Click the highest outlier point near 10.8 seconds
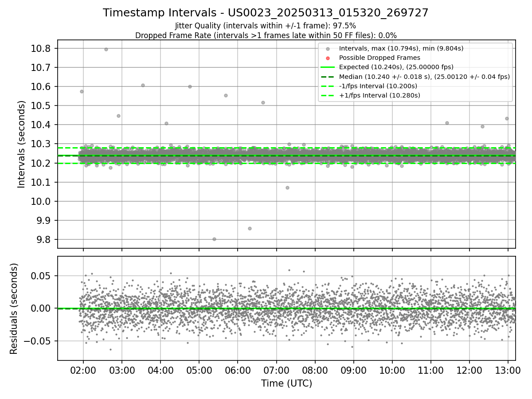Image resolution: width=532 pixels, height=399 pixels. point(106,49)
